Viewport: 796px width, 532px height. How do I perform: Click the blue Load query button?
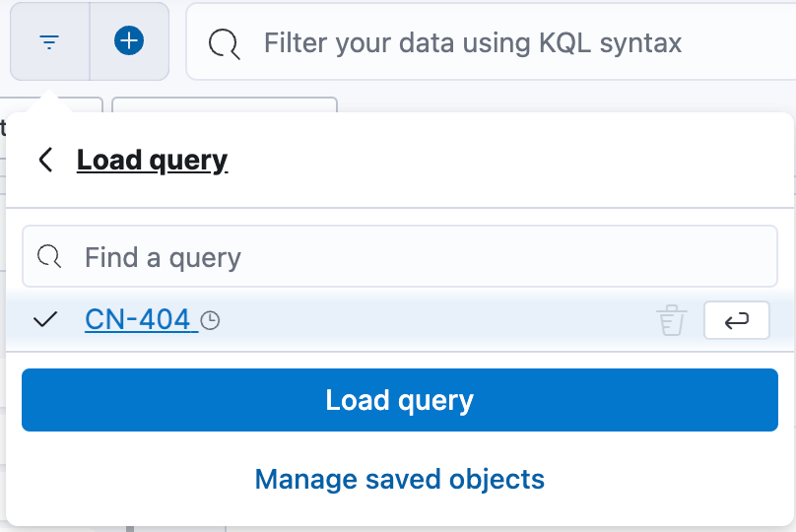400,400
